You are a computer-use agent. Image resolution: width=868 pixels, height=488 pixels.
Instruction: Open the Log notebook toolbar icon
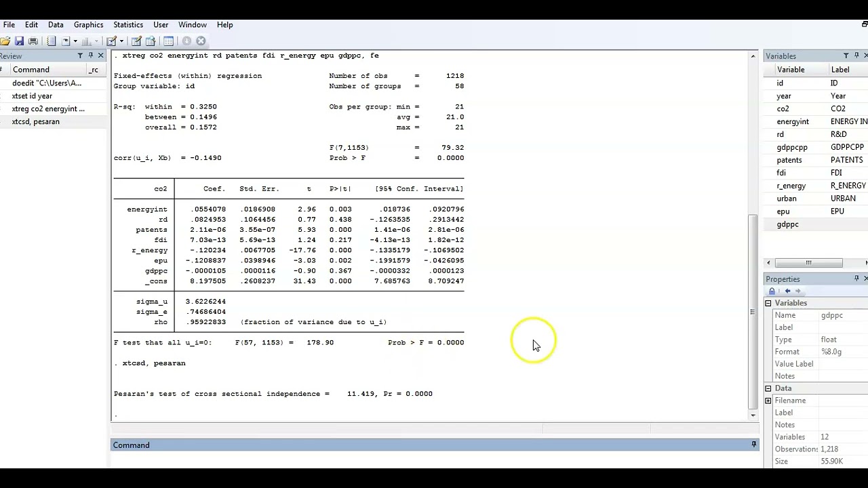(x=51, y=41)
